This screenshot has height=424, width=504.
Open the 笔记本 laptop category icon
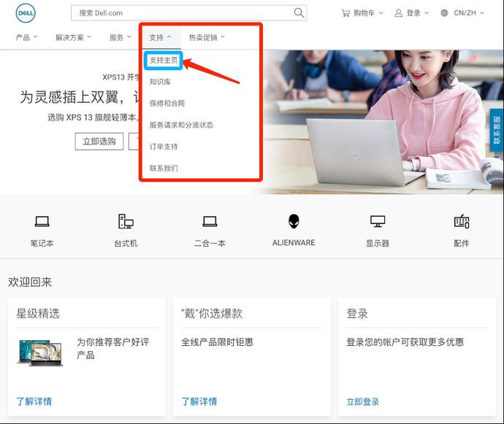42,221
